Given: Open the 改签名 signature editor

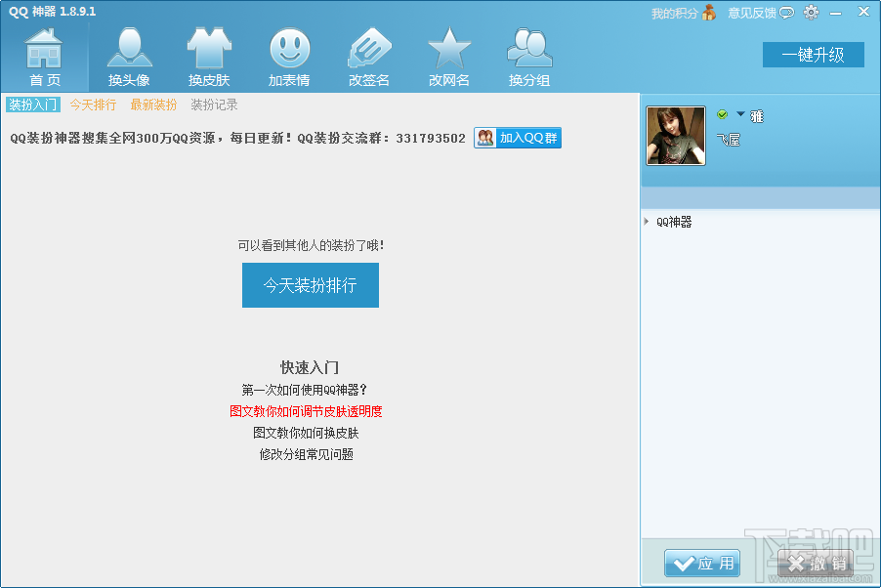Looking at the screenshot, I should (x=369, y=58).
